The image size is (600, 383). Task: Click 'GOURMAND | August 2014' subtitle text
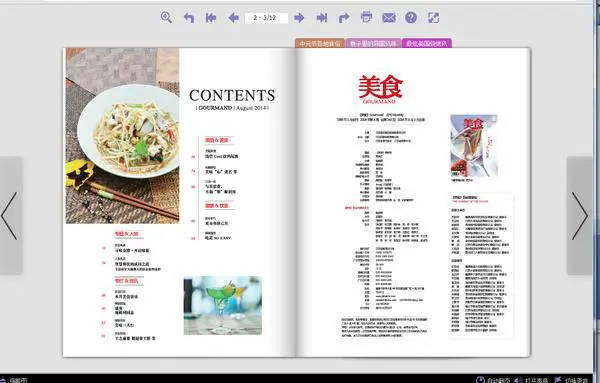(232, 108)
